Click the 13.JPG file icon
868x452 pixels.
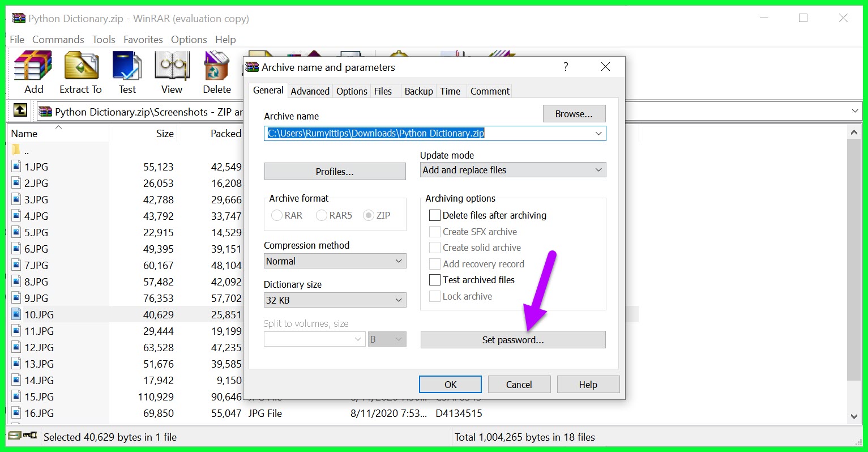click(x=16, y=364)
